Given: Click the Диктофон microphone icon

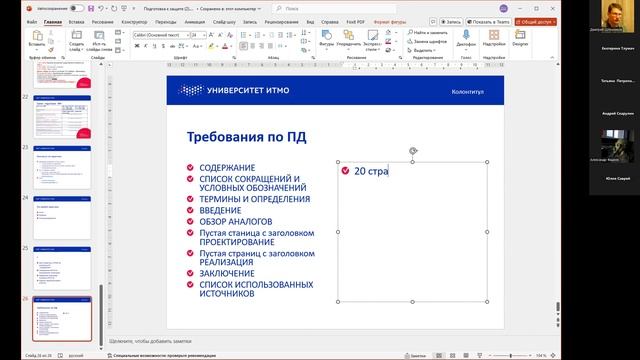Looking at the screenshot, I should point(466,36).
